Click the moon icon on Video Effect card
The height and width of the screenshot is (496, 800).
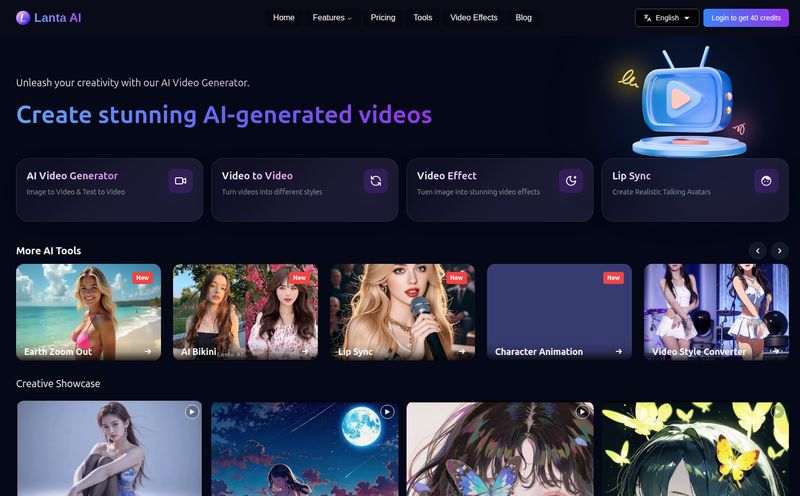click(x=571, y=181)
